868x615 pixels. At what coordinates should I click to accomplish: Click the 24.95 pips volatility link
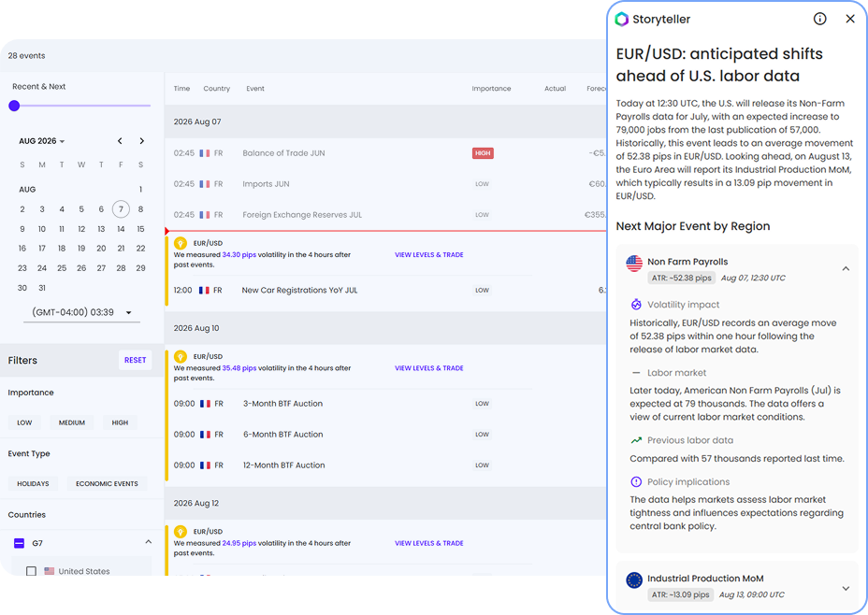click(x=239, y=544)
